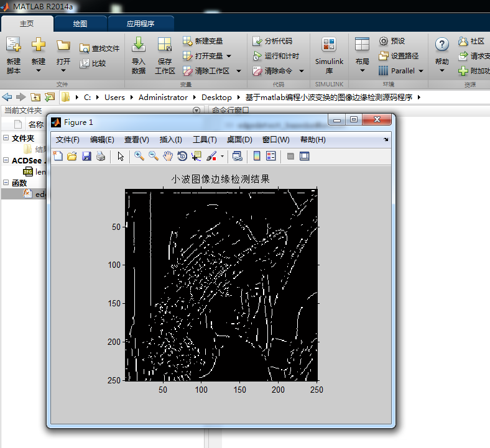Screen dimensions: 490x448
Task: Expand Open Variable (打开变量) dropdown arrow
Action: point(229,56)
